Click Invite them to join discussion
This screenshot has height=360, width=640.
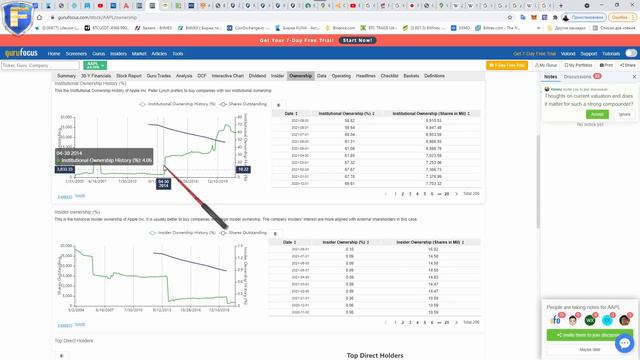click(x=590, y=335)
